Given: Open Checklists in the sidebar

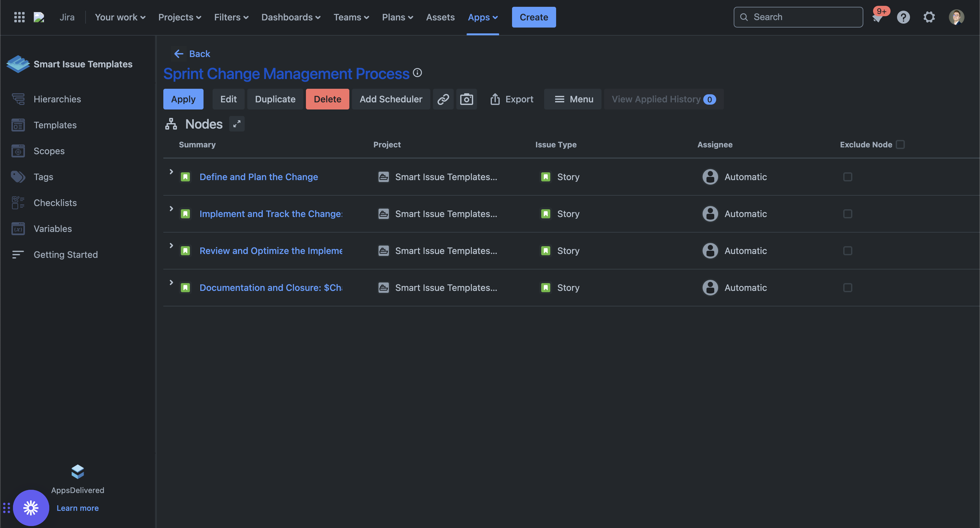Looking at the screenshot, I should coord(55,202).
